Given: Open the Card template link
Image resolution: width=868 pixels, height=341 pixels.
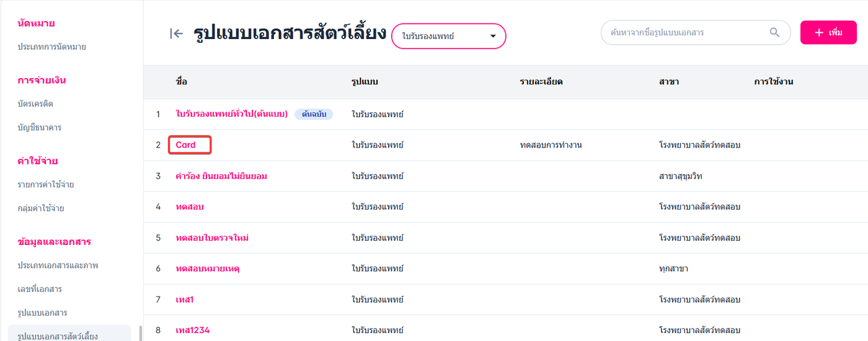Looking at the screenshot, I should point(186,145).
